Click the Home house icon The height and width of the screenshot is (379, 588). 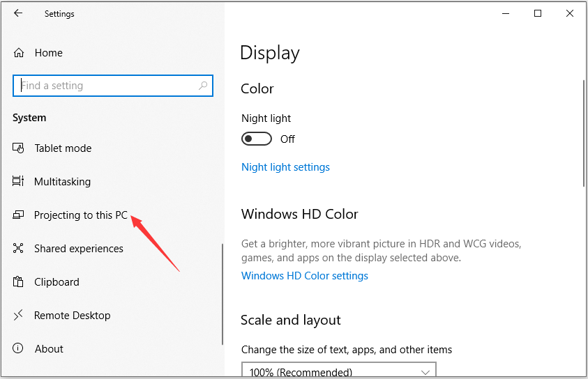tap(19, 53)
